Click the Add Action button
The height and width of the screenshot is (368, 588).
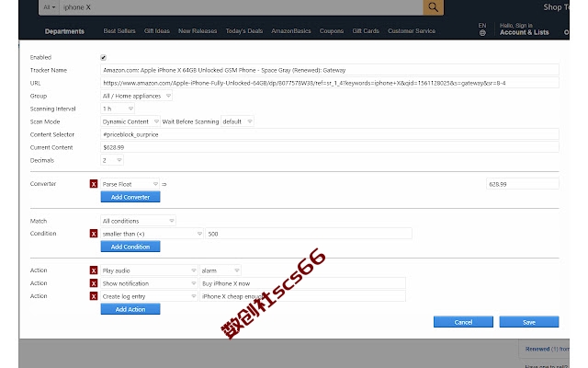click(x=130, y=309)
